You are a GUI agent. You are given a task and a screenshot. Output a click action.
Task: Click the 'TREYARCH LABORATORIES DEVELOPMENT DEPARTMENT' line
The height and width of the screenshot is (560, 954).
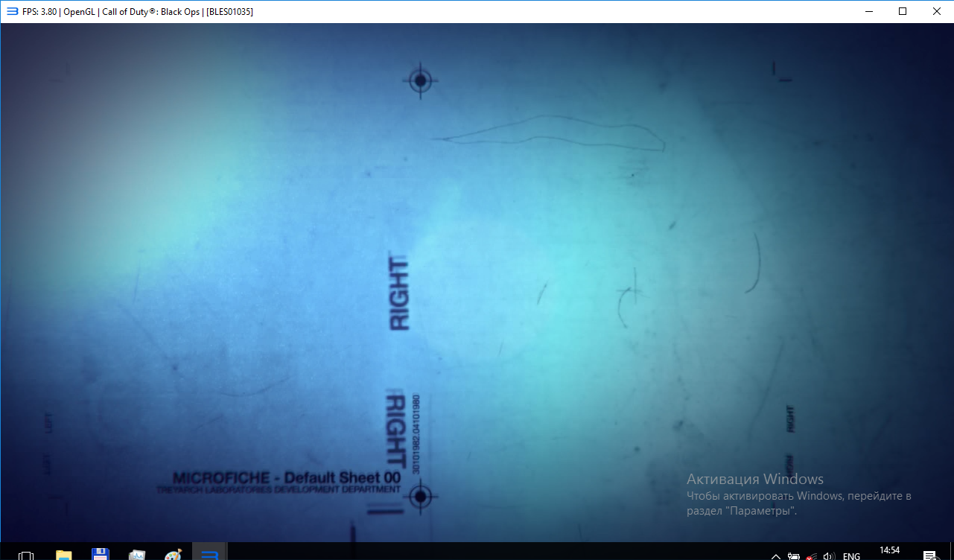coord(279,490)
